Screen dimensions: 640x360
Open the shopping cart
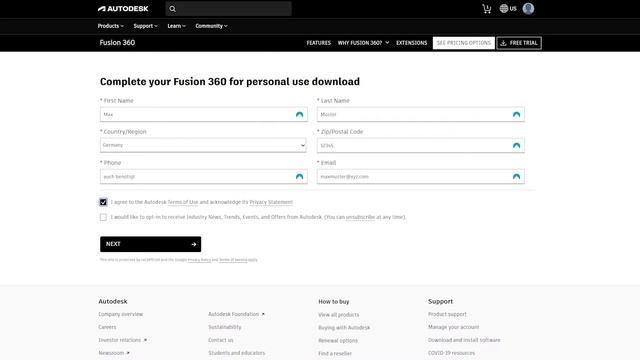pos(487,9)
